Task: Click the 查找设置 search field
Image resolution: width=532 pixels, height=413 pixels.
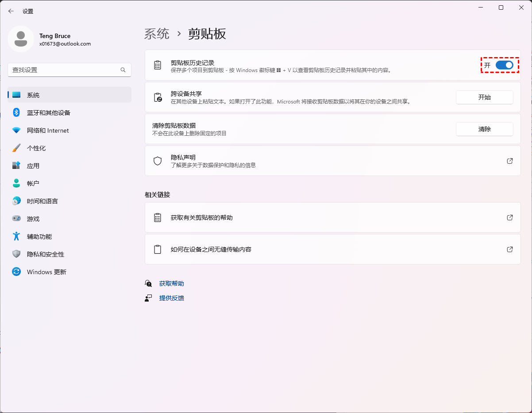Action: (64, 70)
